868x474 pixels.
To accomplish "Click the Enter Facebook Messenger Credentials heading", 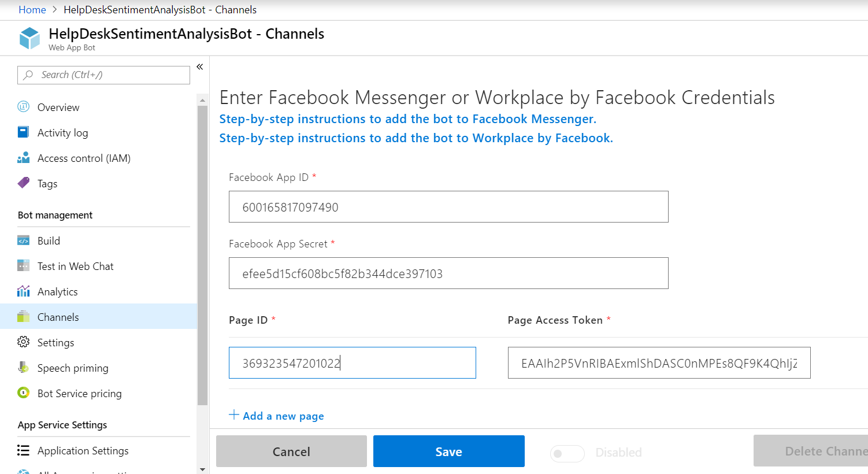I will click(497, 98).
